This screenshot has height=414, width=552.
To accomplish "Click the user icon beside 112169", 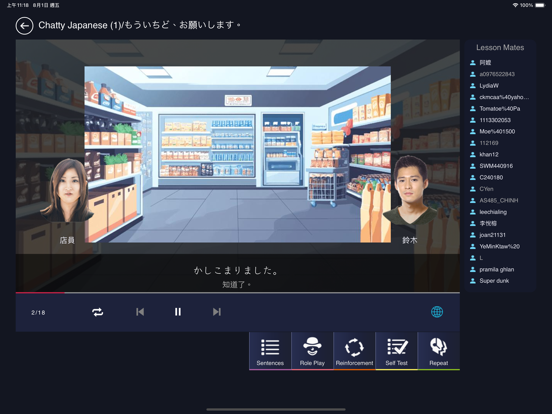I will [x=473, y=143].
